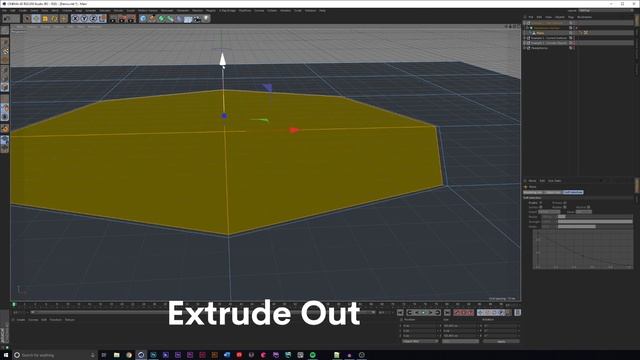Click Make Editable icon in left toolbar

pyautogui.click(x=4, y=31)
